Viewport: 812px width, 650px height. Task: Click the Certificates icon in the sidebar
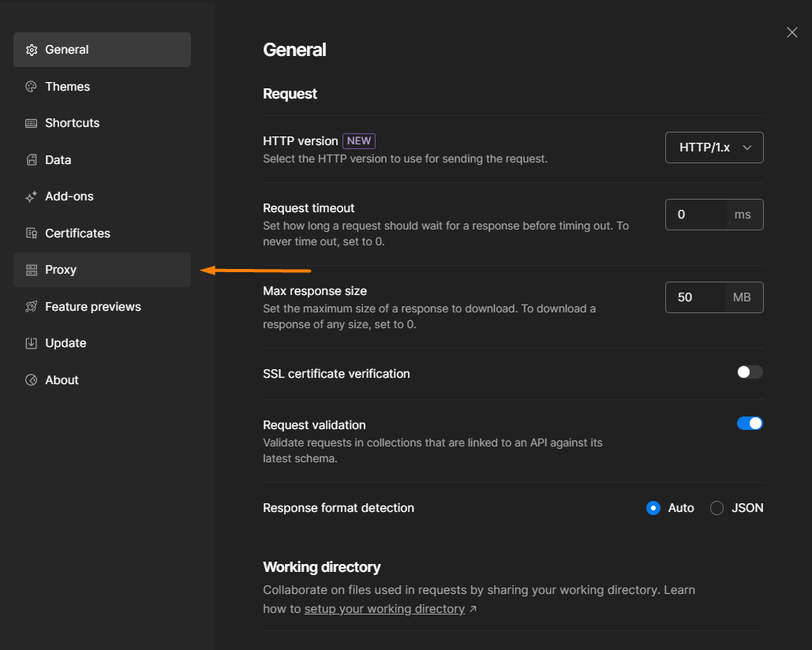(32, 233)
